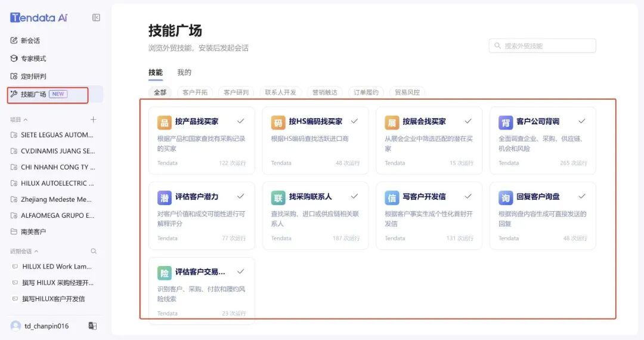644x340 pixels.
Task: Click the 按展会找买家 skill icon
Action: pyautogui.click(x=392, y=122)
